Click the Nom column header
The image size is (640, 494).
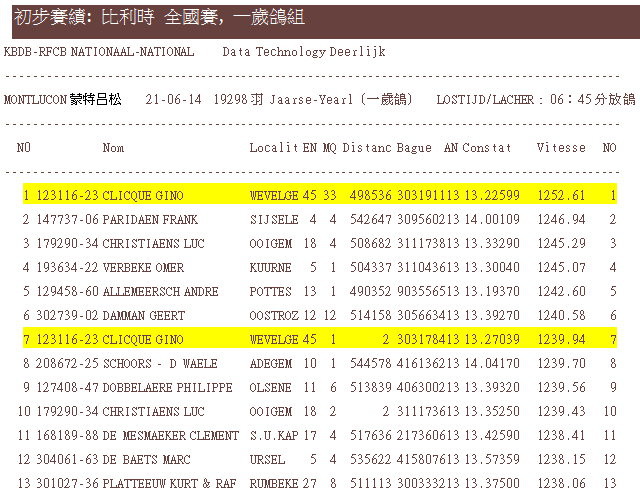click(113, 148)
